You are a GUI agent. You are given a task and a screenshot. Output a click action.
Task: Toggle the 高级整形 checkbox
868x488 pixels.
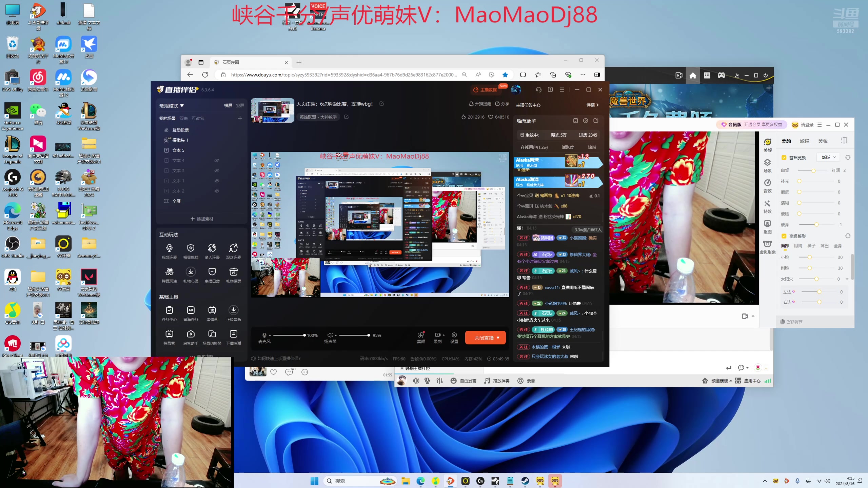click(x=784, y=236)
